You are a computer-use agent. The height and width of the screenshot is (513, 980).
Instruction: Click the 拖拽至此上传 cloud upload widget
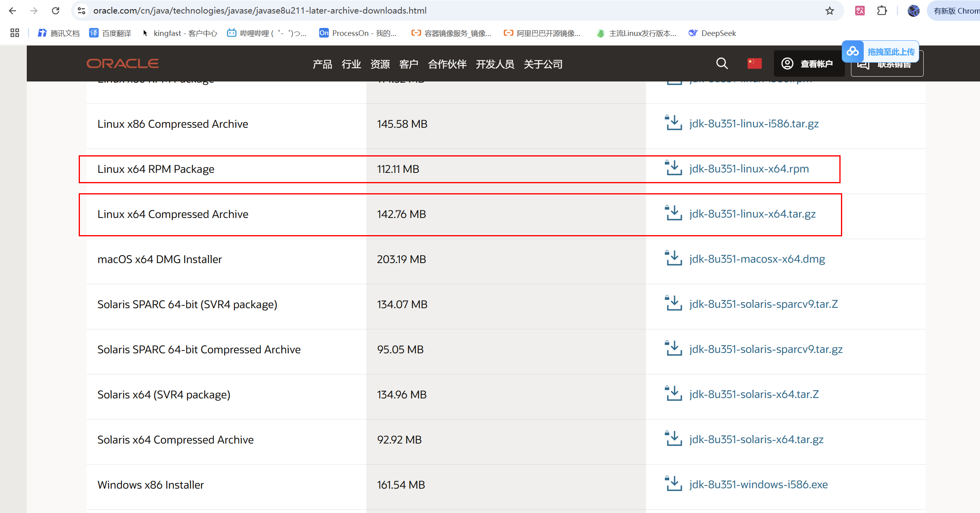tap(880, 51)
